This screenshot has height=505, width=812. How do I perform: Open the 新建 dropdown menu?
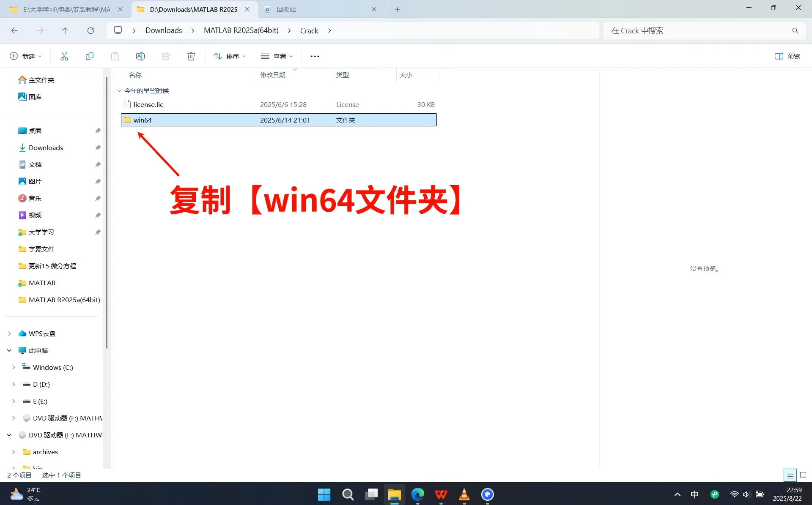pos(25,56)
